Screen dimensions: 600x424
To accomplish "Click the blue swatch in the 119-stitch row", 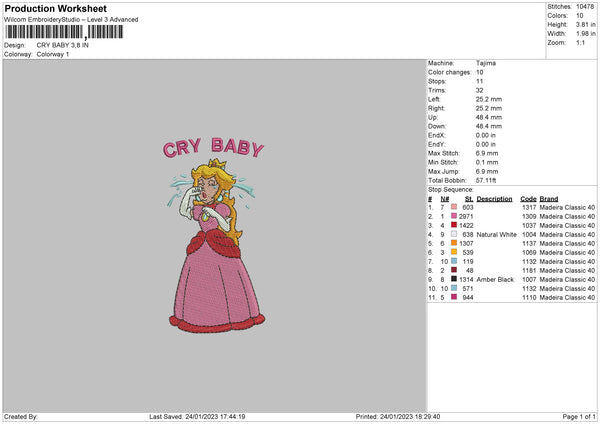I will click(x=454, y=261).
